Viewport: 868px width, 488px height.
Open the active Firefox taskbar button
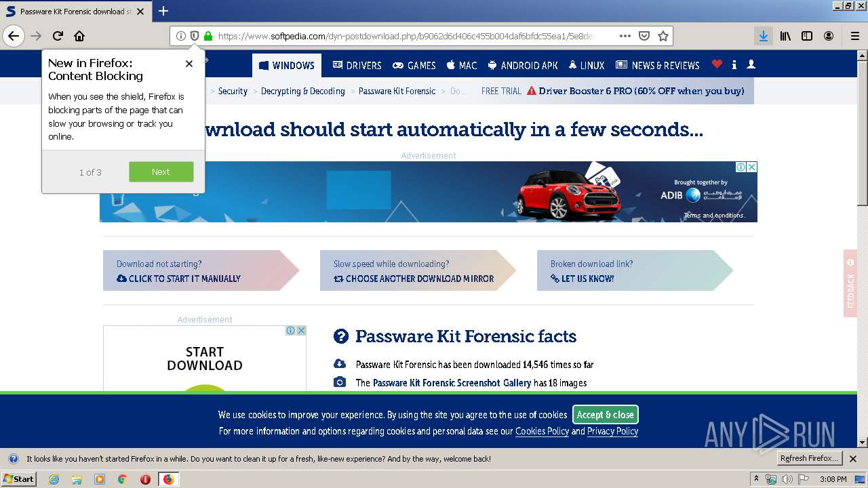coord(168,479)
